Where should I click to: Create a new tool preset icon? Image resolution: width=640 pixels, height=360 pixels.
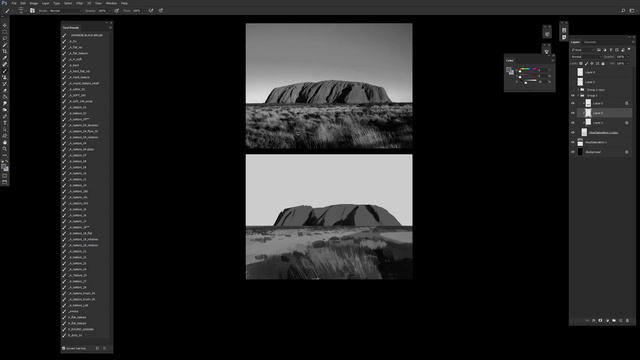tap(97, 348)
